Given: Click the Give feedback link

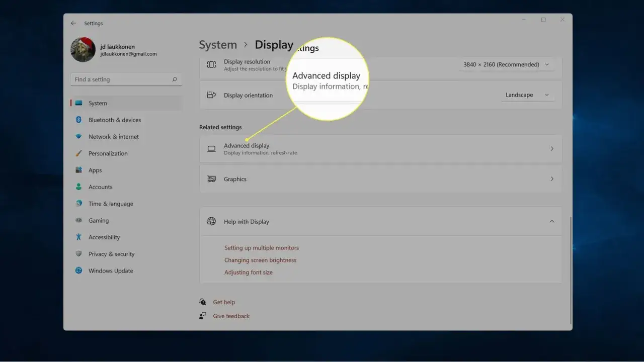Looking at the screenshot, I should pyautogui.click(x=231, y=316).
